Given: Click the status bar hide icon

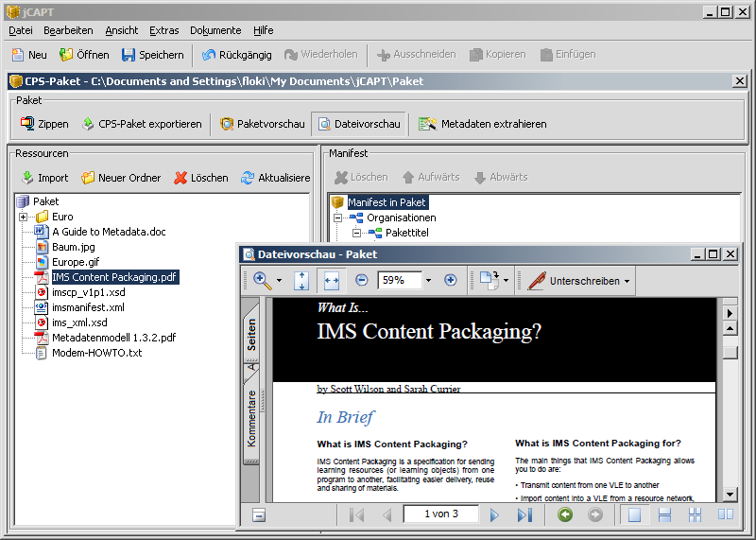Looking at the screenshot, I should click(x=259, y=515).
